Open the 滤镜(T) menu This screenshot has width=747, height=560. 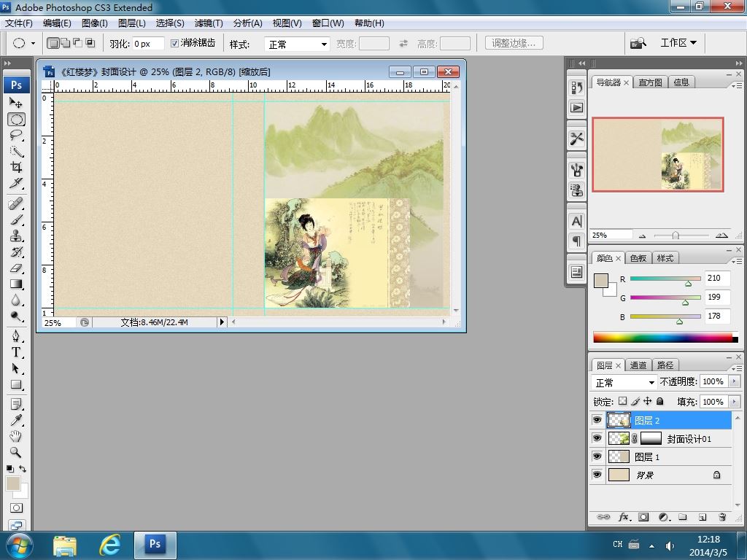tap(209, 23)
